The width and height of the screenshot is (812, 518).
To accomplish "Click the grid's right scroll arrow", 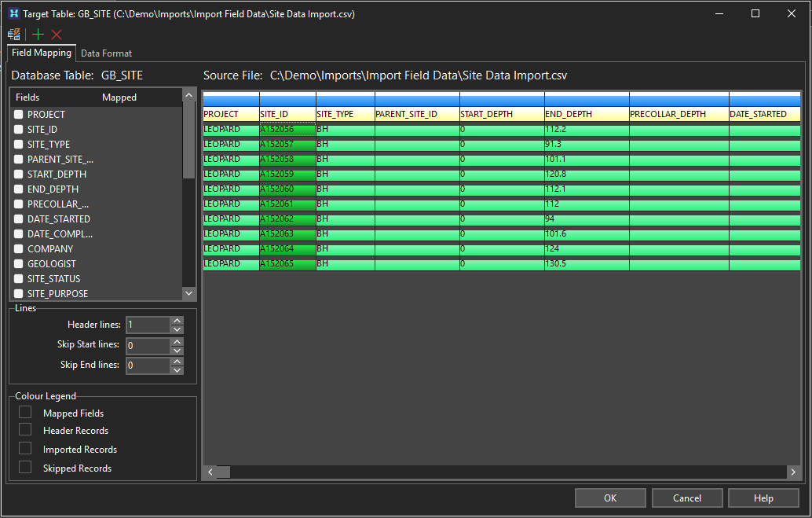I will [x=794, y=472].
